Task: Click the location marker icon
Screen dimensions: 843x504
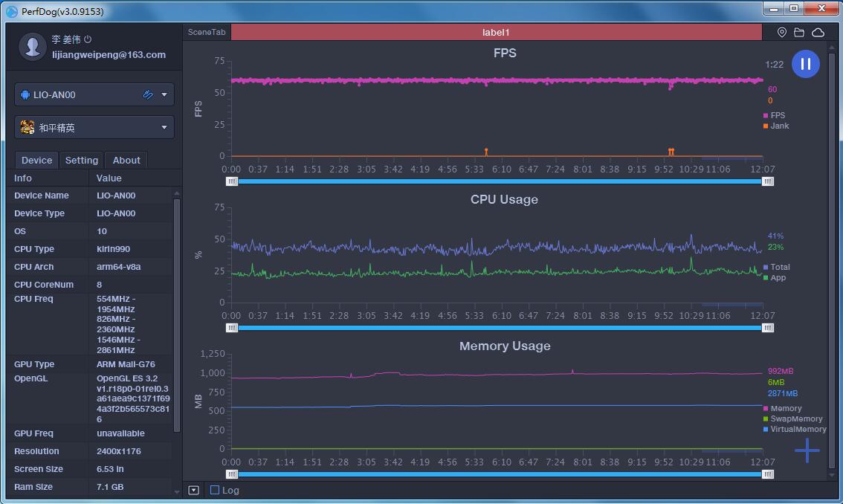Action: pos(781,33)
